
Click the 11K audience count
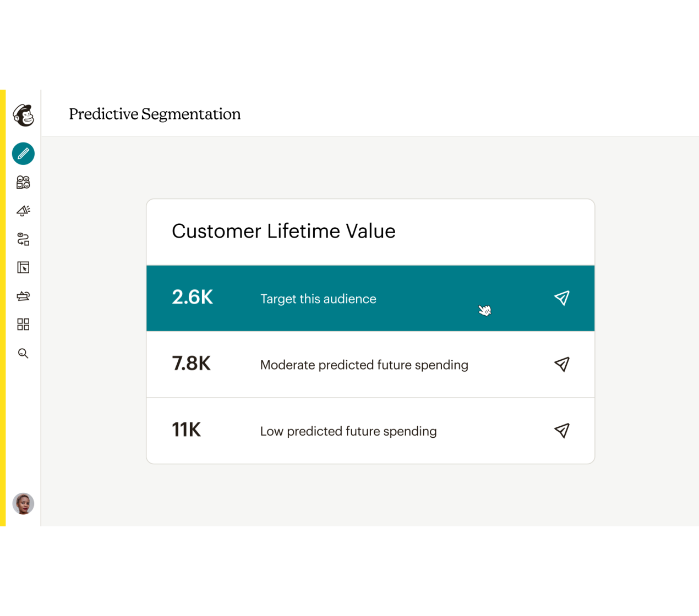tap(186, 430)
